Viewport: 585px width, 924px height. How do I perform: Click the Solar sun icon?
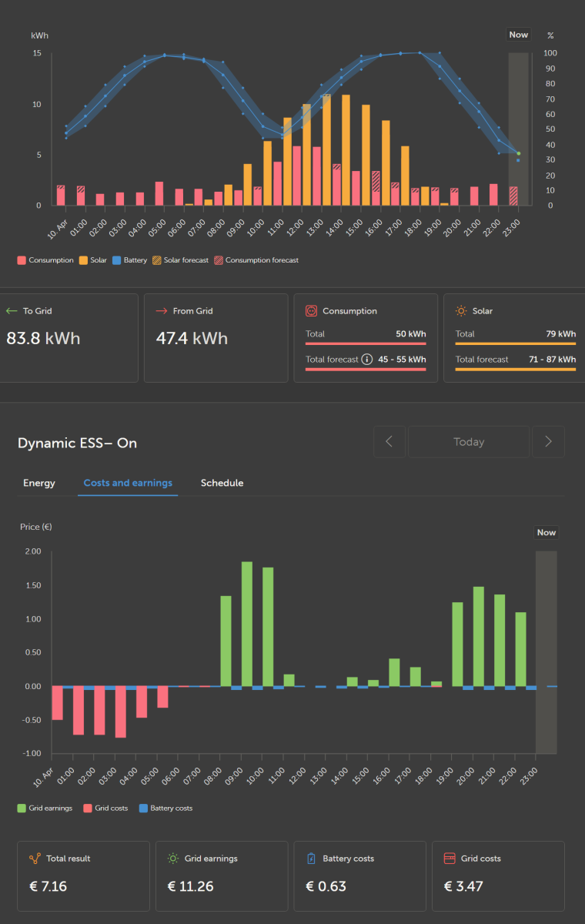(x=461, y=311)
